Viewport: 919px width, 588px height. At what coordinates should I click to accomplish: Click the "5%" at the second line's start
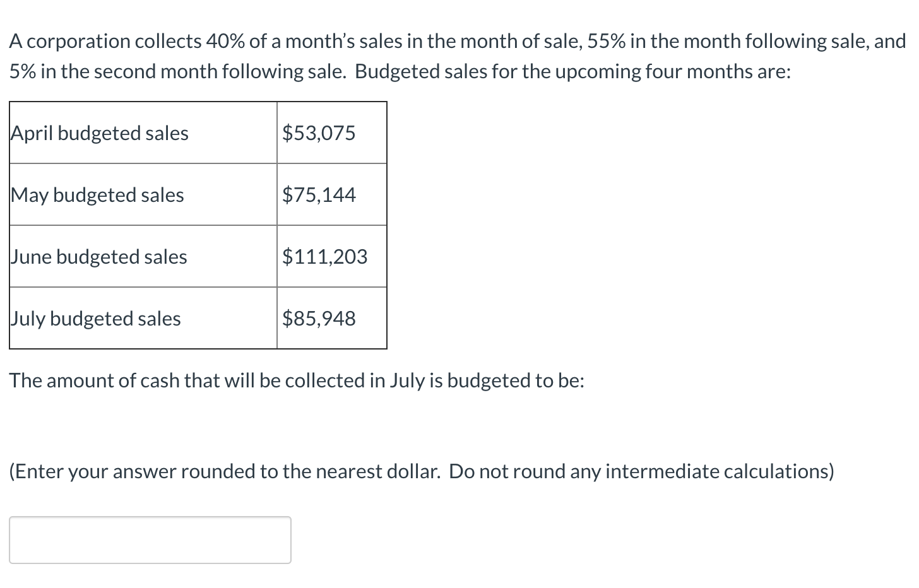[x=23, y=72]
